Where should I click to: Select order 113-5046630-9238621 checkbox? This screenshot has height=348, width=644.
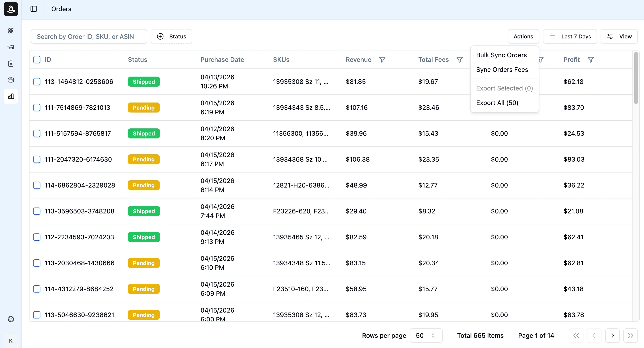37,315
